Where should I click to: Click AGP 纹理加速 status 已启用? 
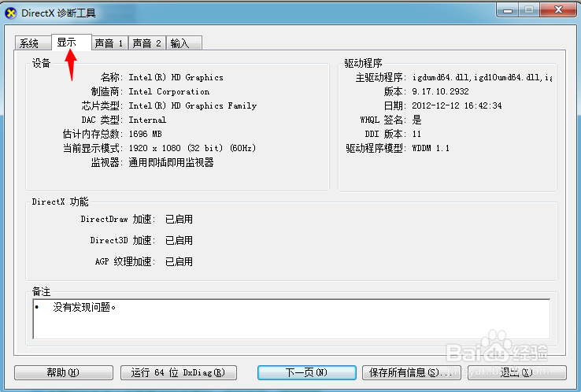coord(179,262)
